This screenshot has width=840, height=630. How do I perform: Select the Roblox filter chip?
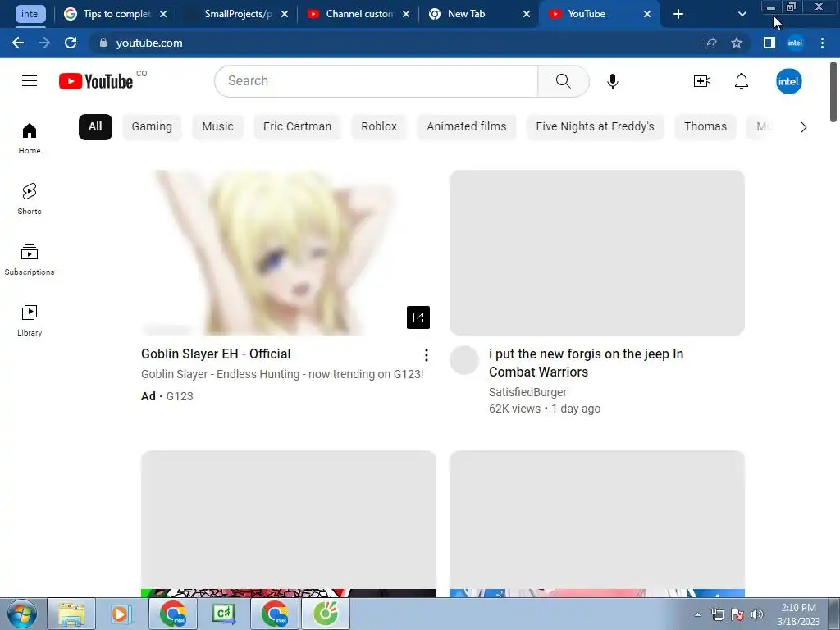pyautogui.click(x=379, y=127)
